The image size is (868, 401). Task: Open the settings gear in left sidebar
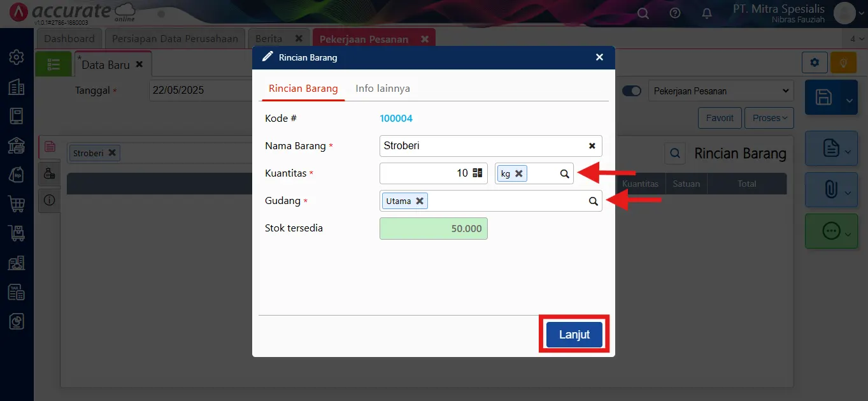tap(17, 57)
